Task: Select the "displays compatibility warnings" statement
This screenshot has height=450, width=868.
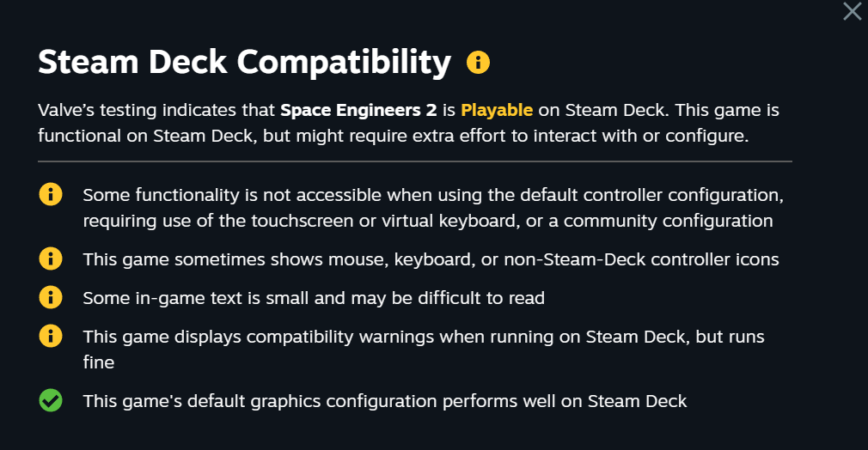Action: [x=423, y=337]
